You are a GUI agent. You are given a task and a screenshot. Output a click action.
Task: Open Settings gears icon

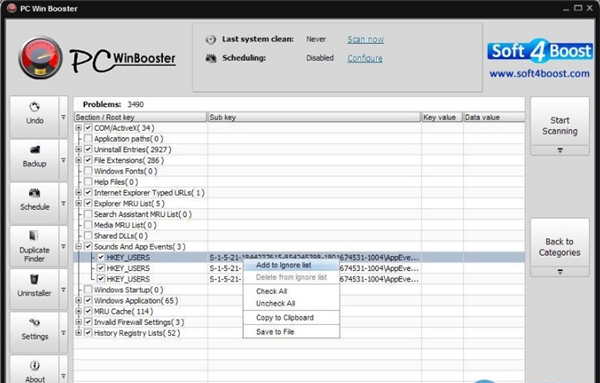pos(34,323)
